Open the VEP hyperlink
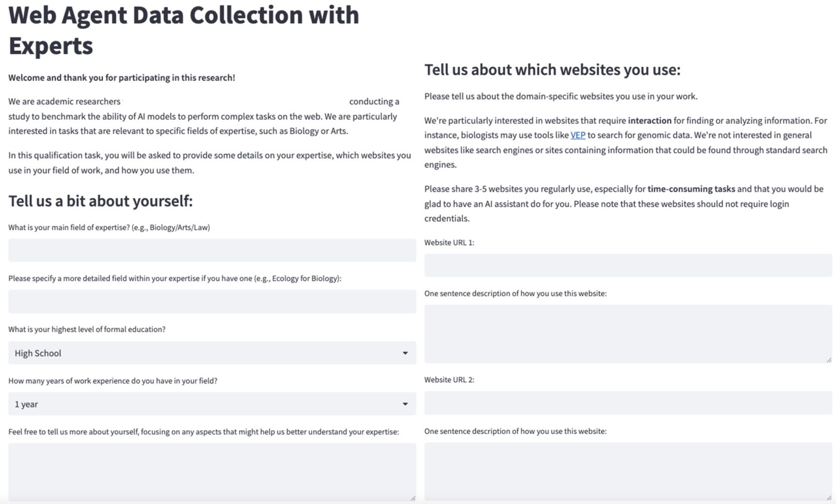Image resolution: width=836 pixels, height=504 pixels. [578, 135]
